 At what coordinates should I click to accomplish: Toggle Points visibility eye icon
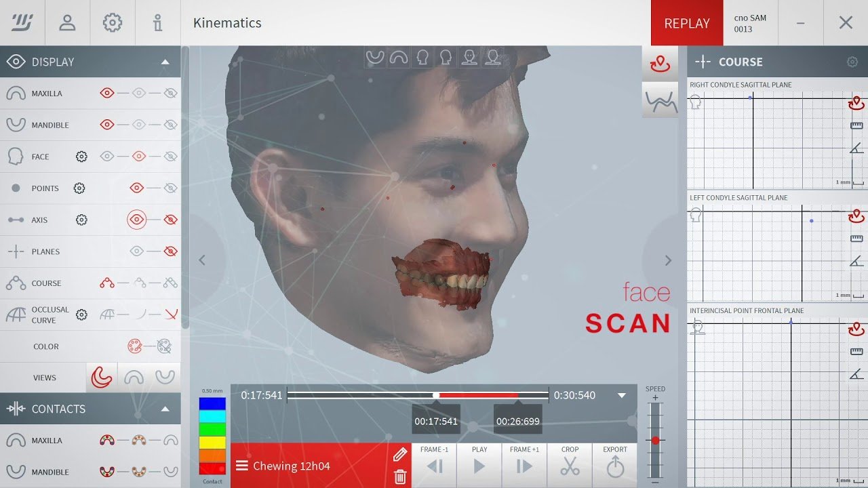pos(137,188)
